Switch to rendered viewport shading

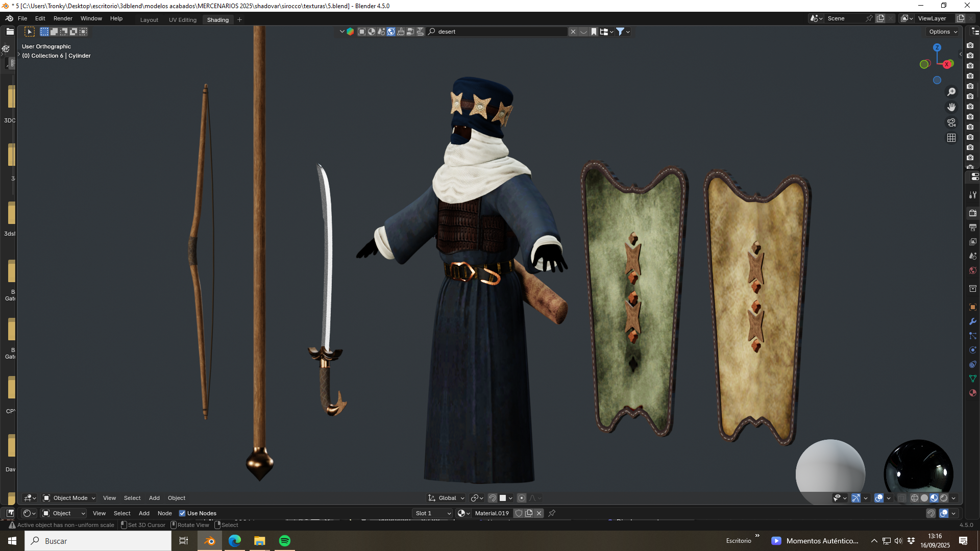point(944,498)
